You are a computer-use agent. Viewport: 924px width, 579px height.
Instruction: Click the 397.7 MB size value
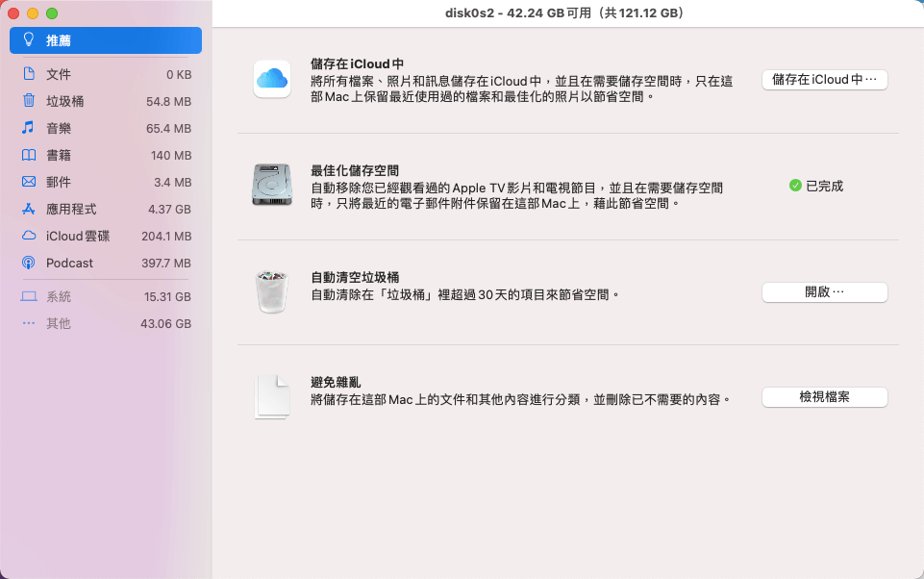click(166, 264)
